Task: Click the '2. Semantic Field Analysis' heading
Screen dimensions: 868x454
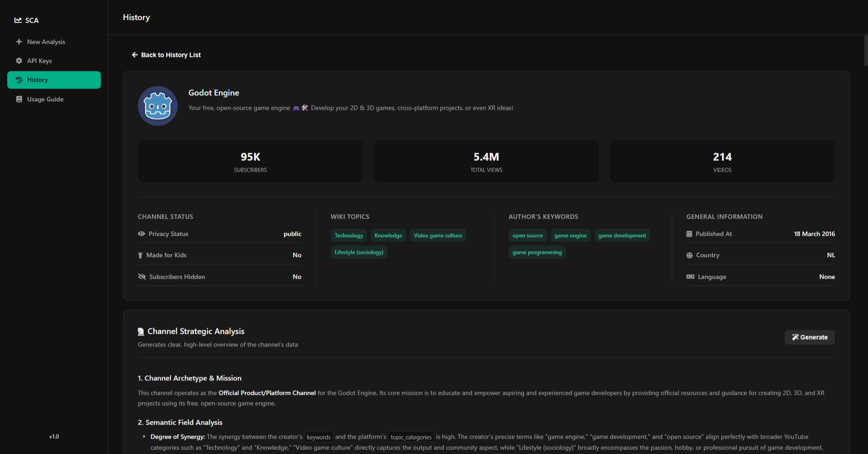Action: [180, 422]
